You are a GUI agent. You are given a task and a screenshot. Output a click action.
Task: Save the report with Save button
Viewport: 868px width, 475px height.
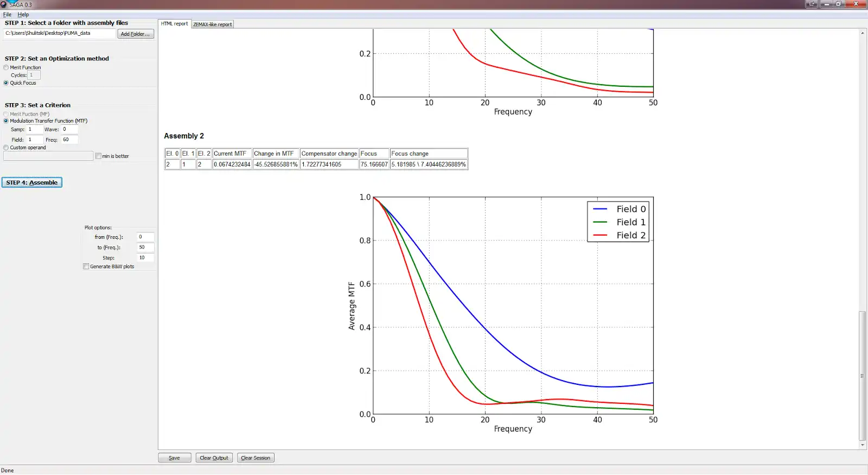point(174,458)
